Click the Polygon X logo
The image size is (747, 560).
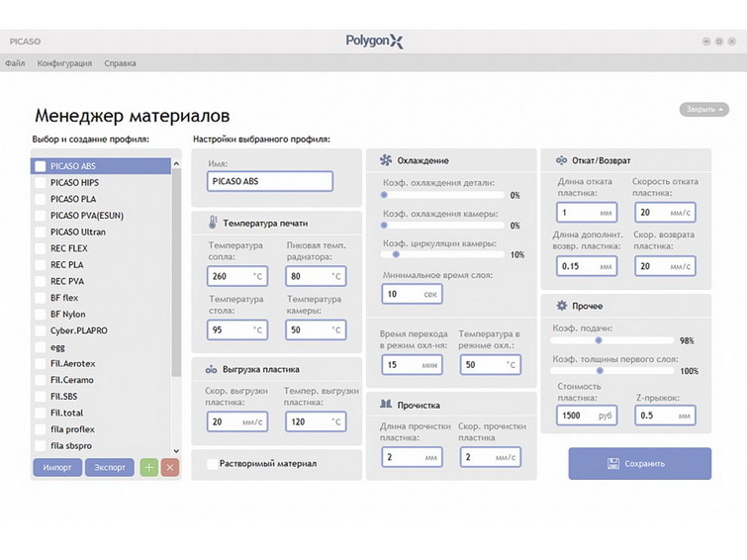click(x=374, y=41)
